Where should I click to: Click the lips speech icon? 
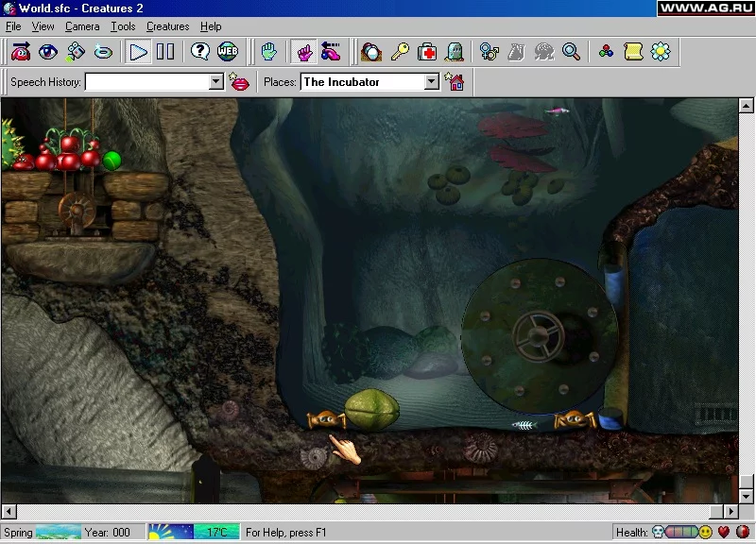[x=239, y=82]
